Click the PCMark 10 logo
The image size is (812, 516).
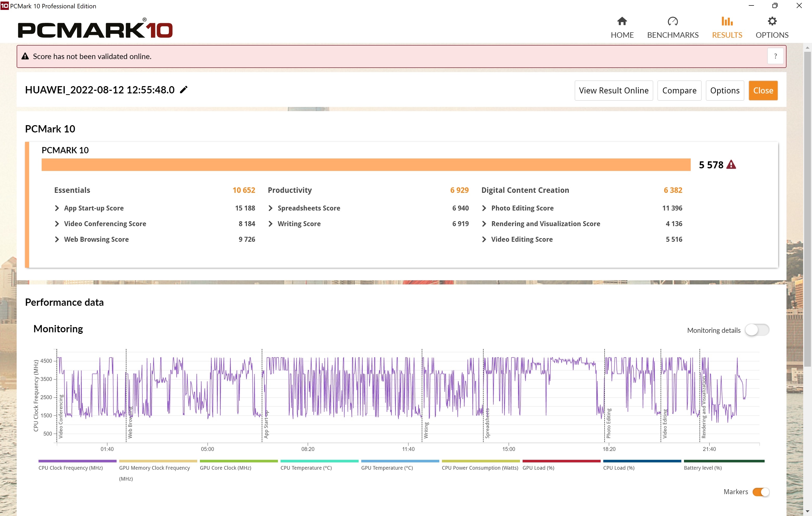click(95, 30)
